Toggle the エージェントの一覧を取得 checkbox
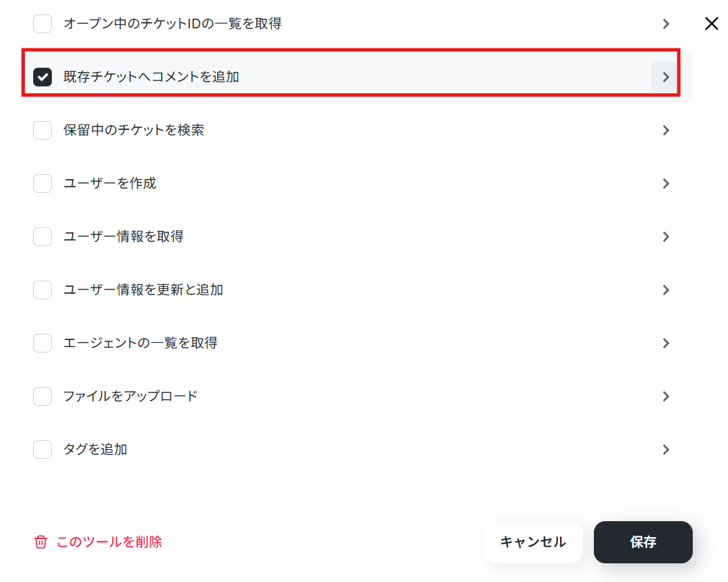 [x=43, y=343]
